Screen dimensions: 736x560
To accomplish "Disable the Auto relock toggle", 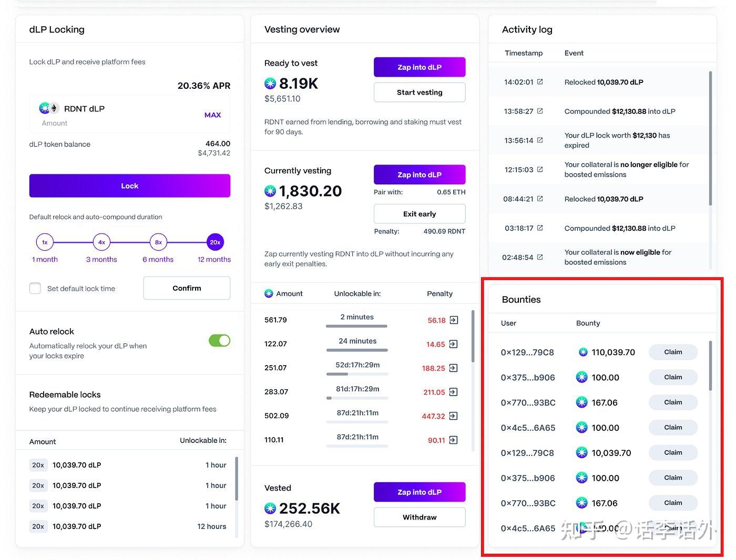I will click(219, 340).
